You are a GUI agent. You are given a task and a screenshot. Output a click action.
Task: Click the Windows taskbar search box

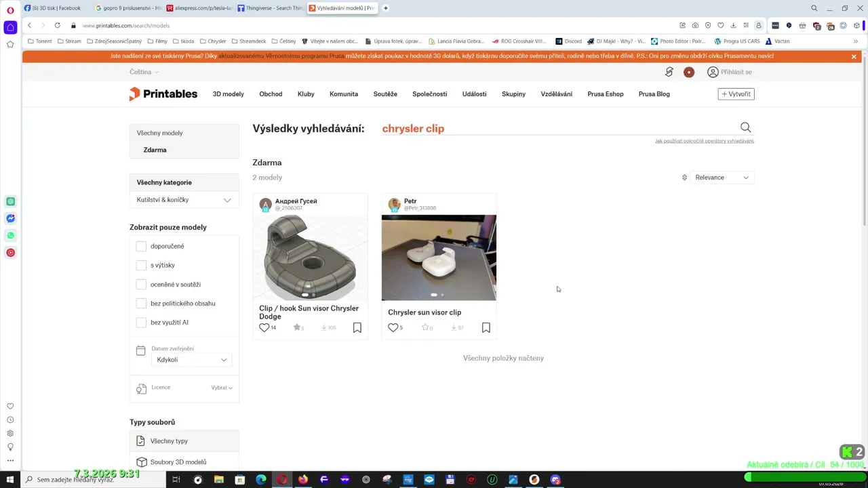click(x=94, y=480)
